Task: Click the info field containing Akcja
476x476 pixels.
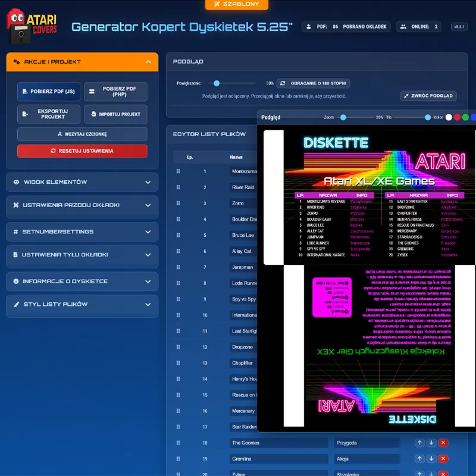Action: click(367, 459)
